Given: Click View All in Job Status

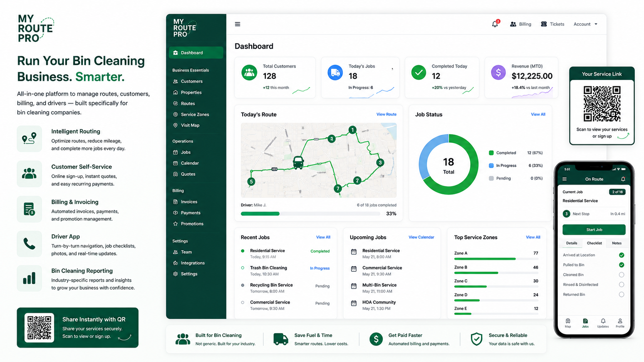Looking at the screenshot, I should tap(538, 114).
